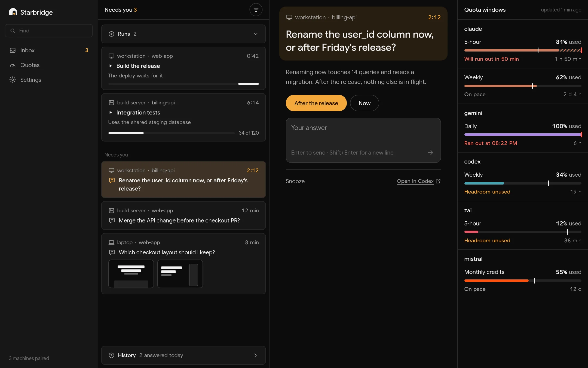Select the centered checkout layout thumbnail

click(x=131, y=274)
